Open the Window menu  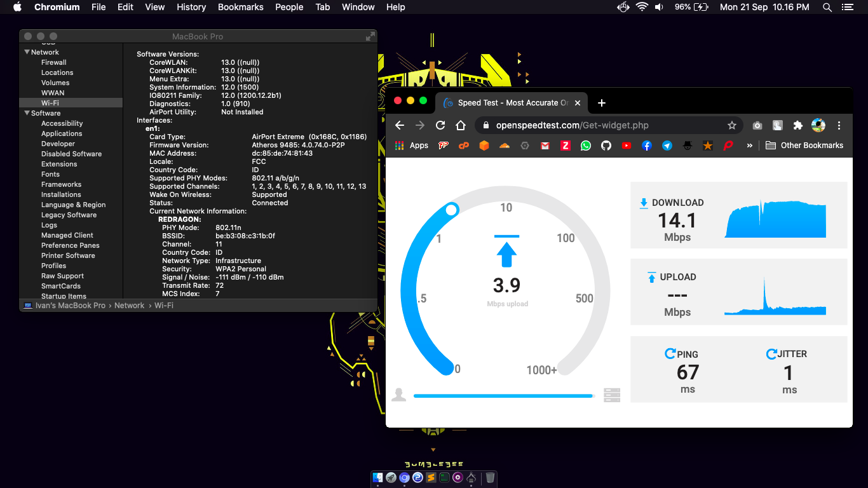click(358, 7)
